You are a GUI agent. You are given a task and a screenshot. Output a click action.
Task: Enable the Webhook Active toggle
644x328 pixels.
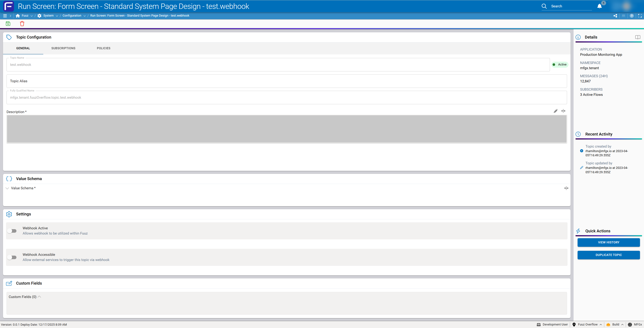(12, 231)
